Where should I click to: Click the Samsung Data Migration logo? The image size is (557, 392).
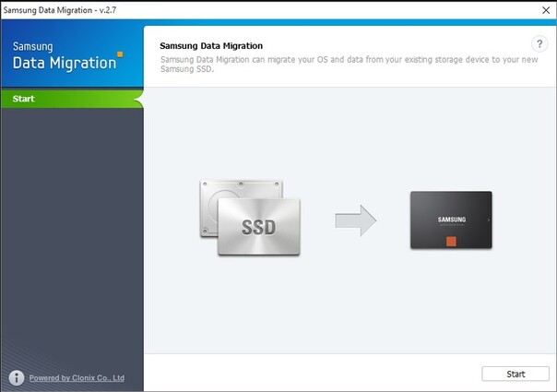pyautogui.click(x=67, y=55)
